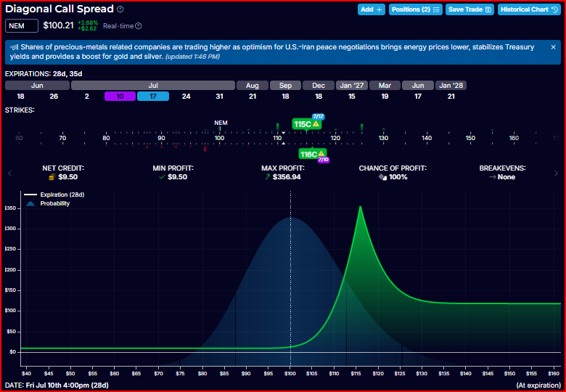Open the Historical Chart
Image resolution: width=566 pixels, height=392 pixels.
[529, 9]
